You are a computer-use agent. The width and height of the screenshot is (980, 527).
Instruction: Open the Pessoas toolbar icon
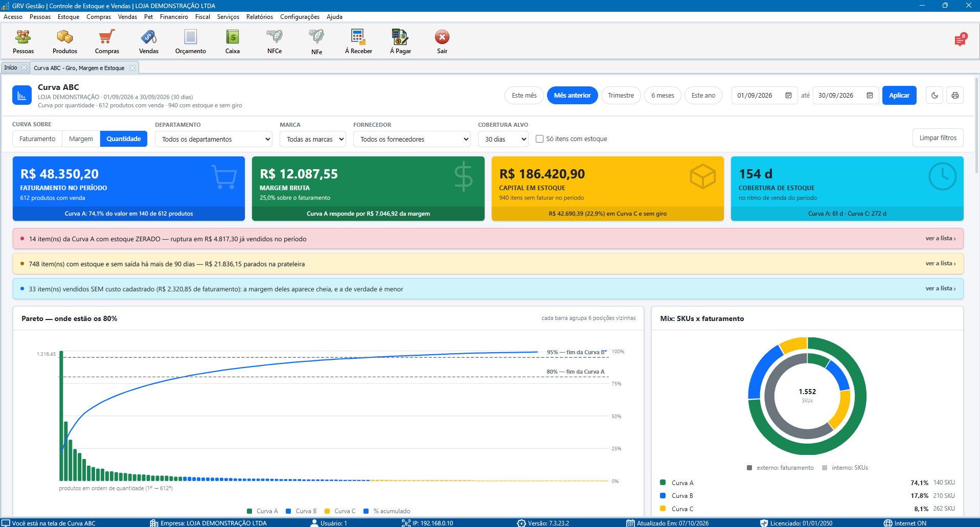(x=23, y=37)
